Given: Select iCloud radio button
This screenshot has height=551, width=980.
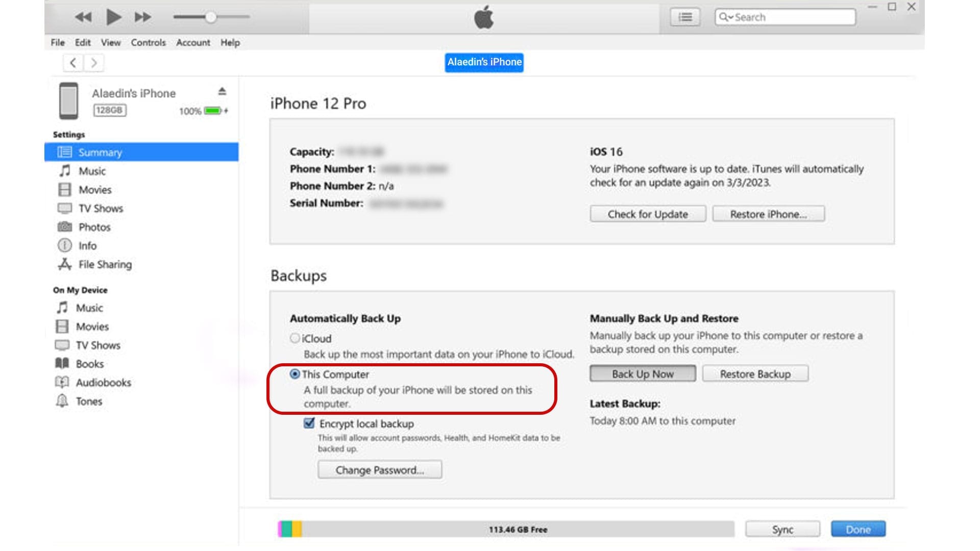Looking at the screenshot, I should [295, 338].
